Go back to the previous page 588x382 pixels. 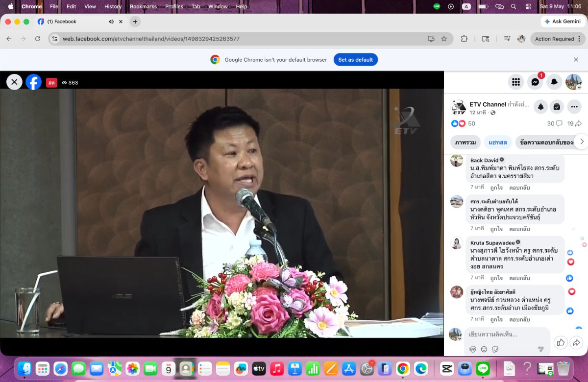(x=9, y=39)
